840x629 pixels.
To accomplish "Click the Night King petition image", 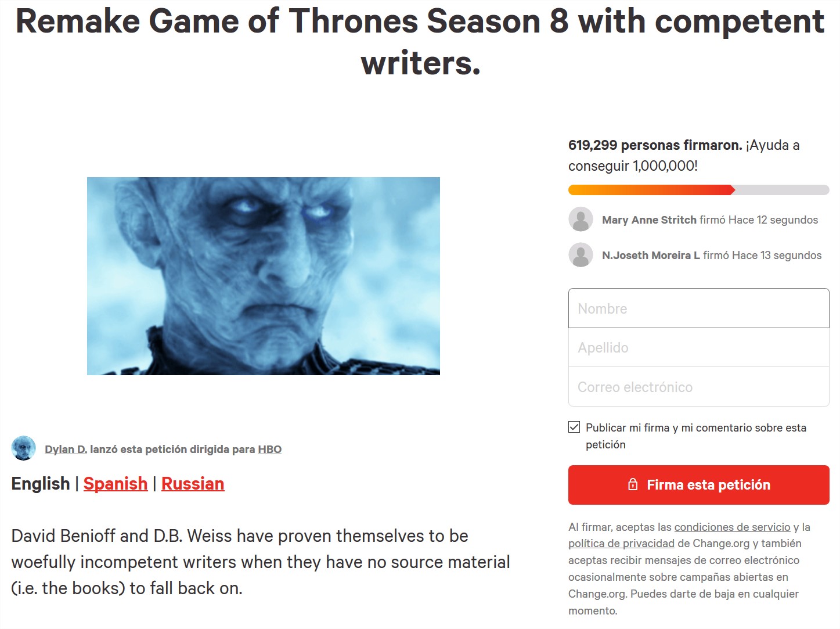I will point(264,276).
